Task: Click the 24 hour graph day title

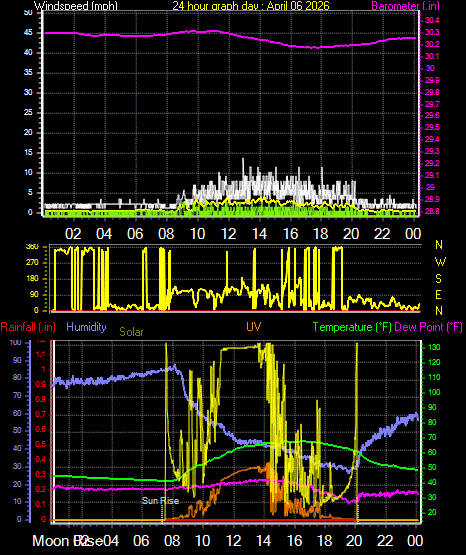Action: click(251, 6)
